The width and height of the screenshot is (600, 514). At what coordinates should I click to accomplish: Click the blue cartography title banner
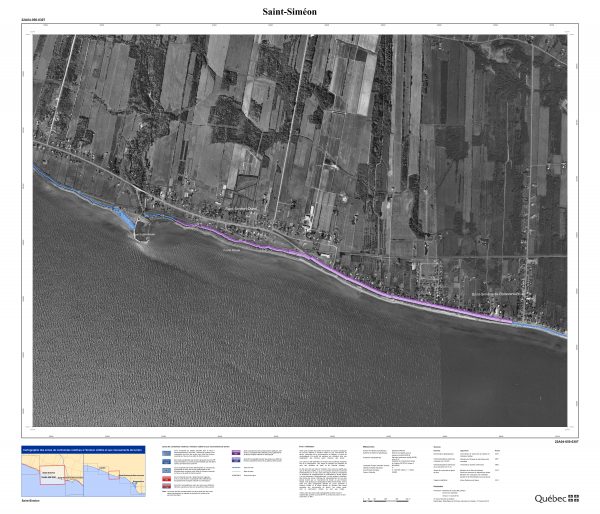83,449
